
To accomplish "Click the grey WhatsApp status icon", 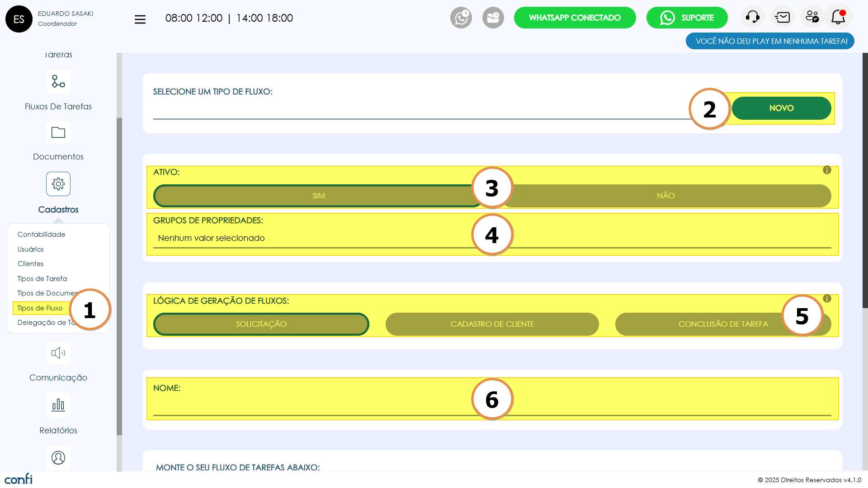I will pyautogui.click(x=461, y=18).
